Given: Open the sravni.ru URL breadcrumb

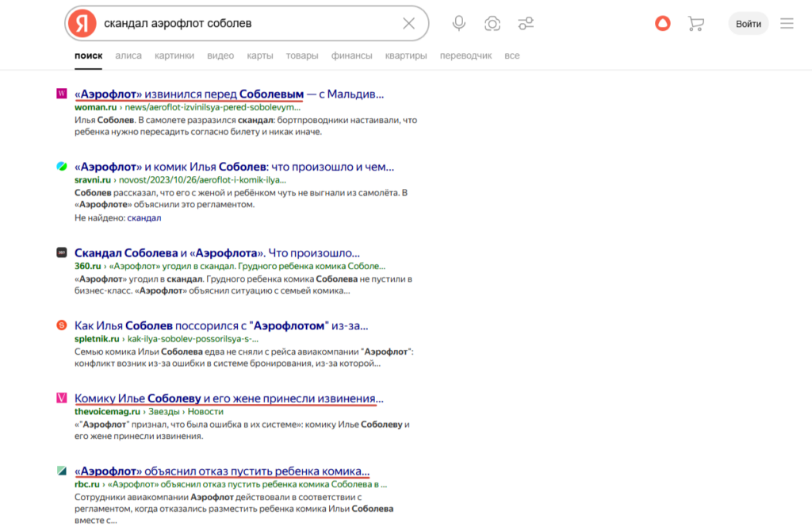Looking at the screenshot, I should [180, 180].
